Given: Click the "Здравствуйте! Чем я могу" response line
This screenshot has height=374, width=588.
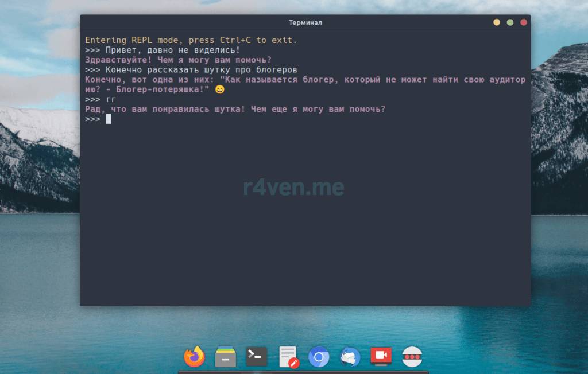Looking at the screenshot, I should [178, 60].
